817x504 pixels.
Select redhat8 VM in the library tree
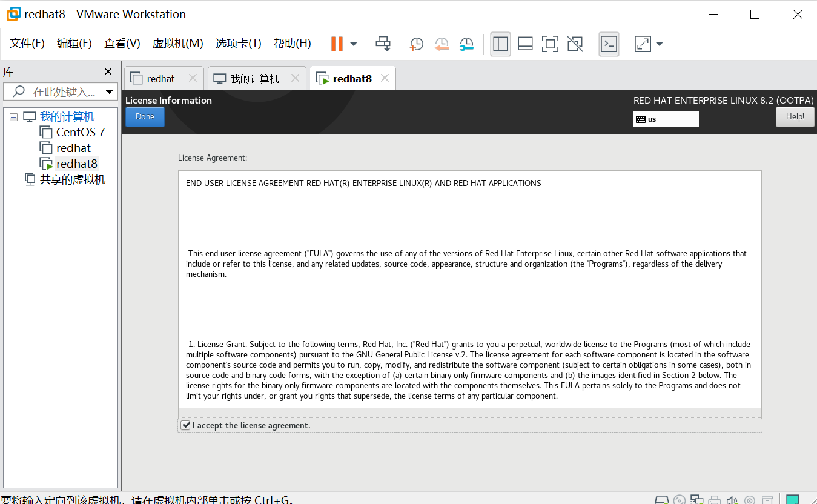(x=77, y=164)
